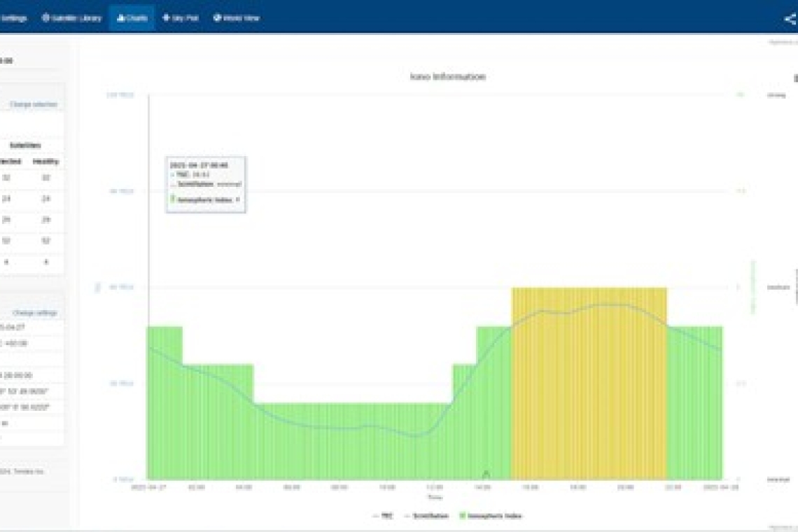Switch to the World View tab
Screen dimensions: 798x532
237,18
